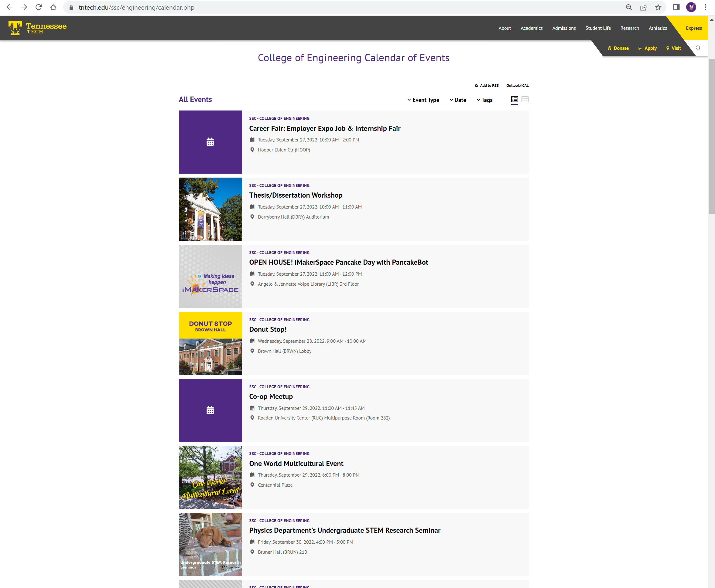715x588 pixels.
Task: Click the Donut Stop event thumbnail
Action: (210, 343)
